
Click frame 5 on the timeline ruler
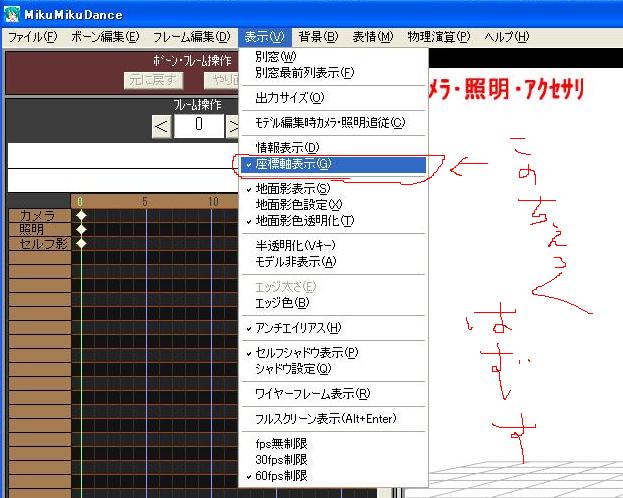(x=145, y=202)
